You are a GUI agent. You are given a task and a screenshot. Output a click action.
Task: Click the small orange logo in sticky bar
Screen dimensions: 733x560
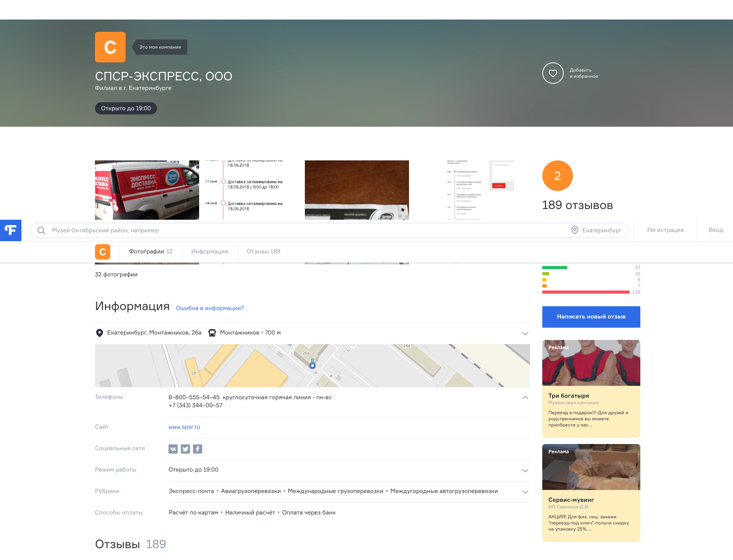pos(103,252)
